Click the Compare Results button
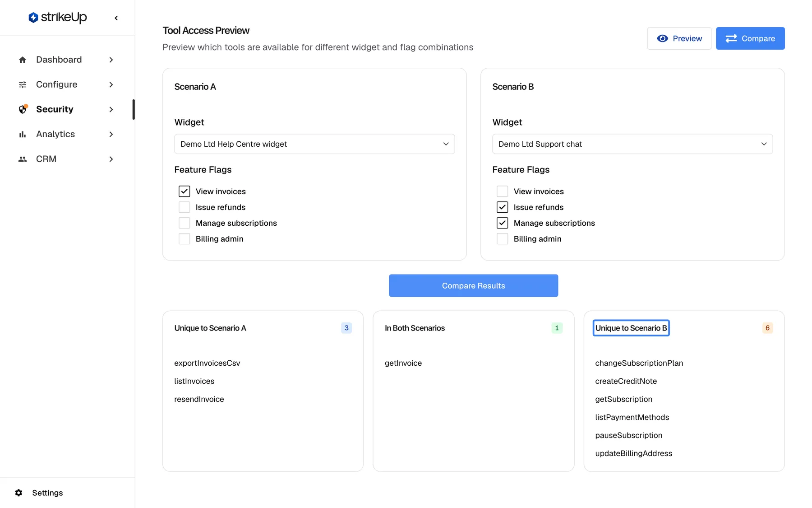 point(473,285)
